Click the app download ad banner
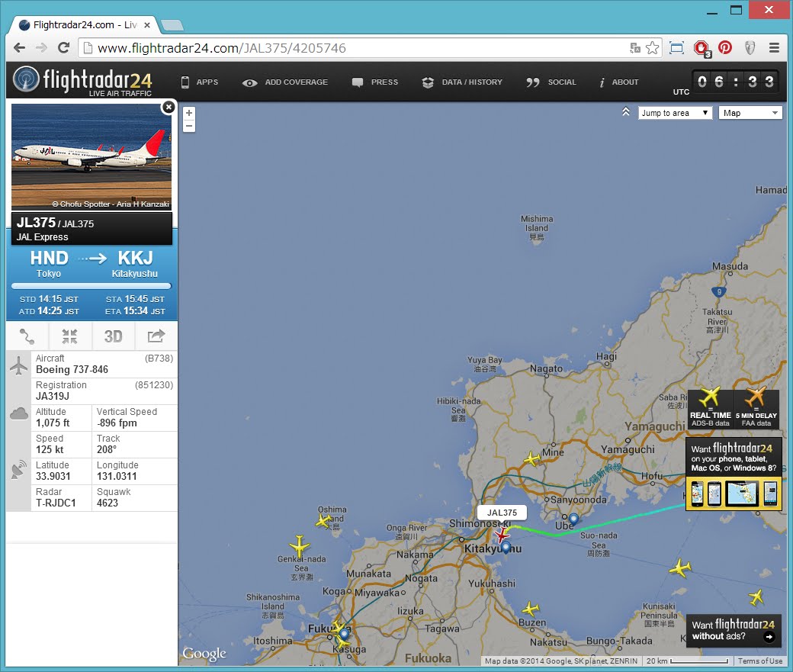793x672 pixels. pos(734,474)
